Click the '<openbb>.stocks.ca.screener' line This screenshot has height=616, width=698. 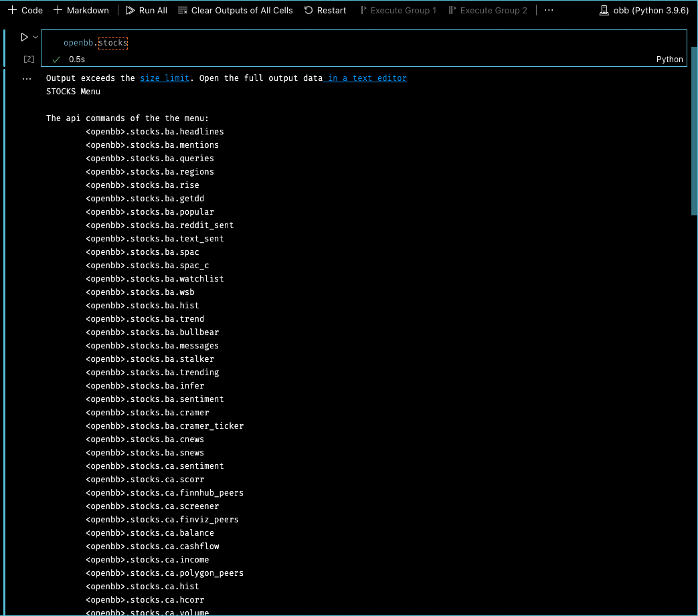pos(152,506)
